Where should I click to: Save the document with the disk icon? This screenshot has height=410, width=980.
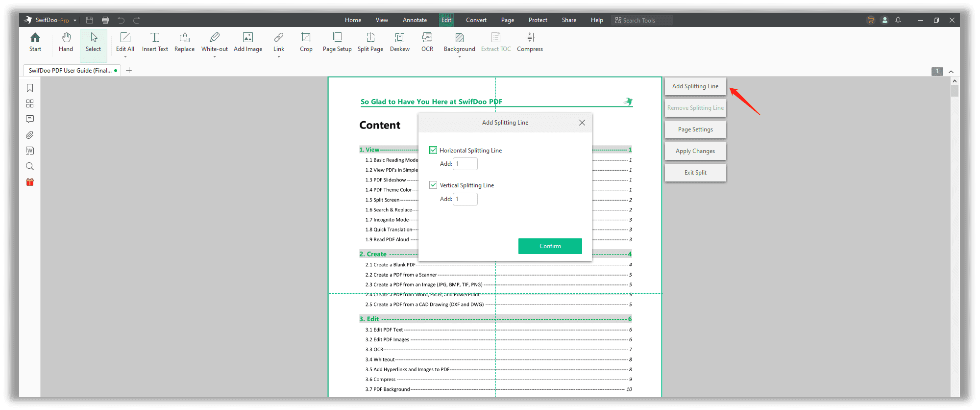(x=90, y=20)
